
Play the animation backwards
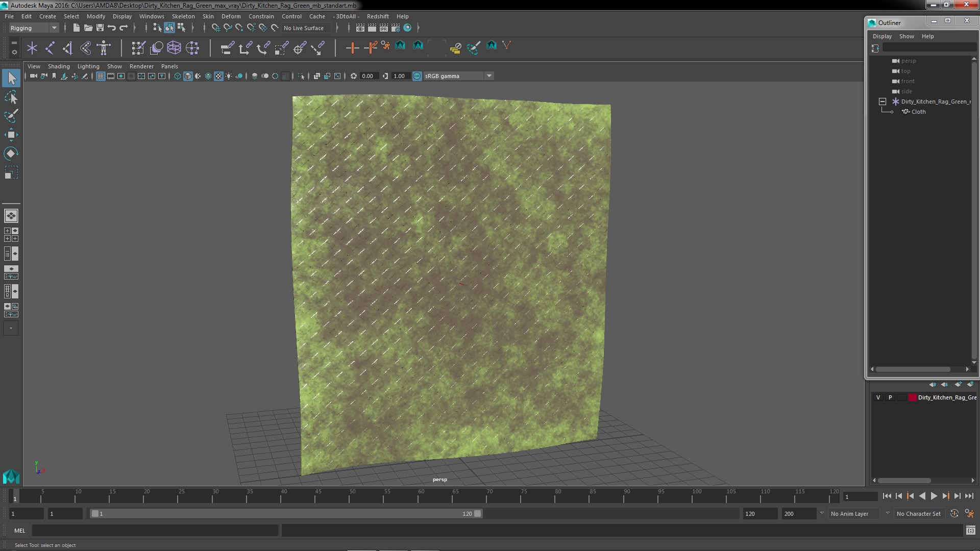(x=922, y=496)
